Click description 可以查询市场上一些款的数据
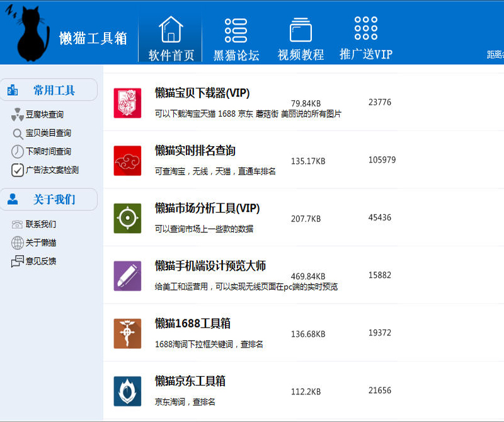504x422 pixels. 203,229
